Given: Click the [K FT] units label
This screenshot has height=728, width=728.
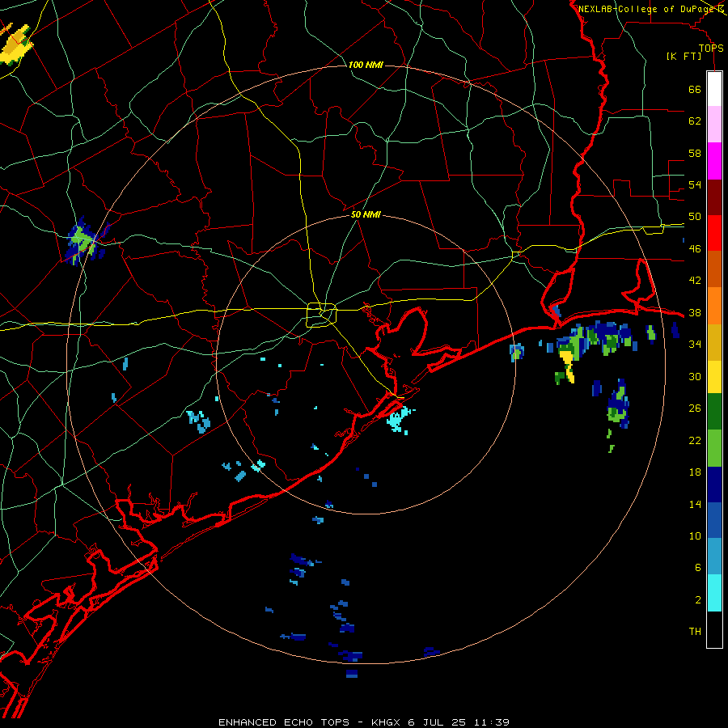Looking at the screenshot, I should point(684,56).
